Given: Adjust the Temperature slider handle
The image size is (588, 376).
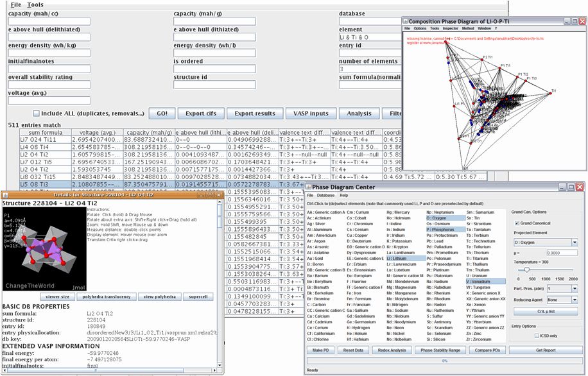Looking at the screenshot, I should 526,270.
